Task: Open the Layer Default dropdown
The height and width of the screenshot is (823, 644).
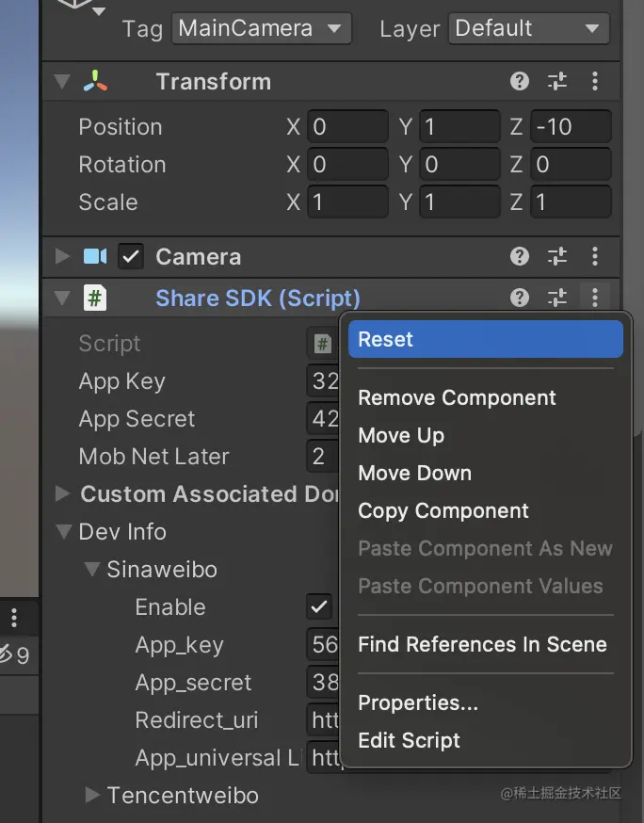Action: click(x=528, y=28)
